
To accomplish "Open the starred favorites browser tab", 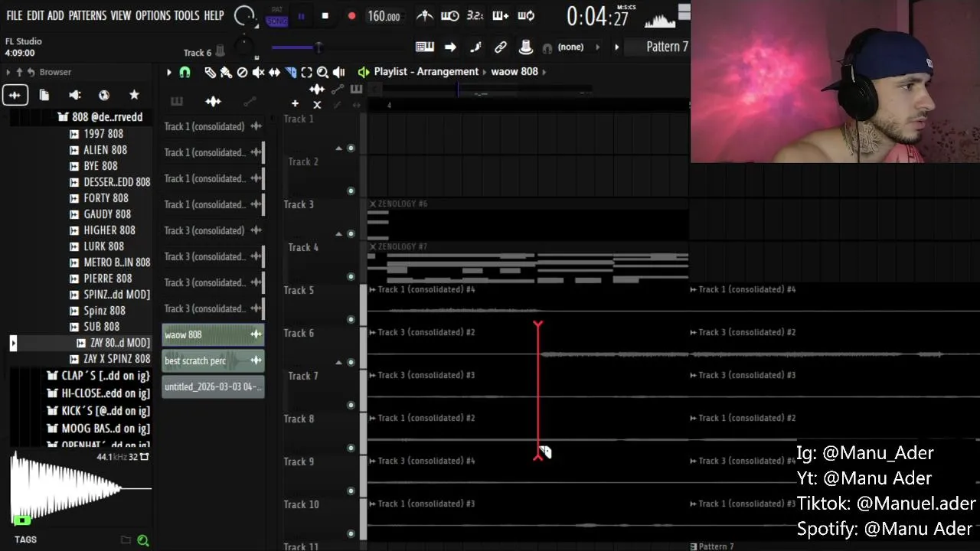I will point(134,95).
